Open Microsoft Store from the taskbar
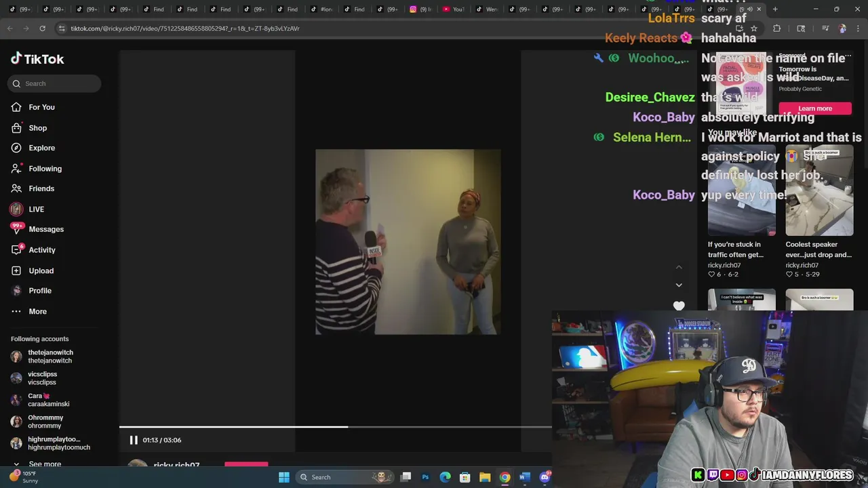The width and height of the screenshot is (868, 488). point(465,477)
